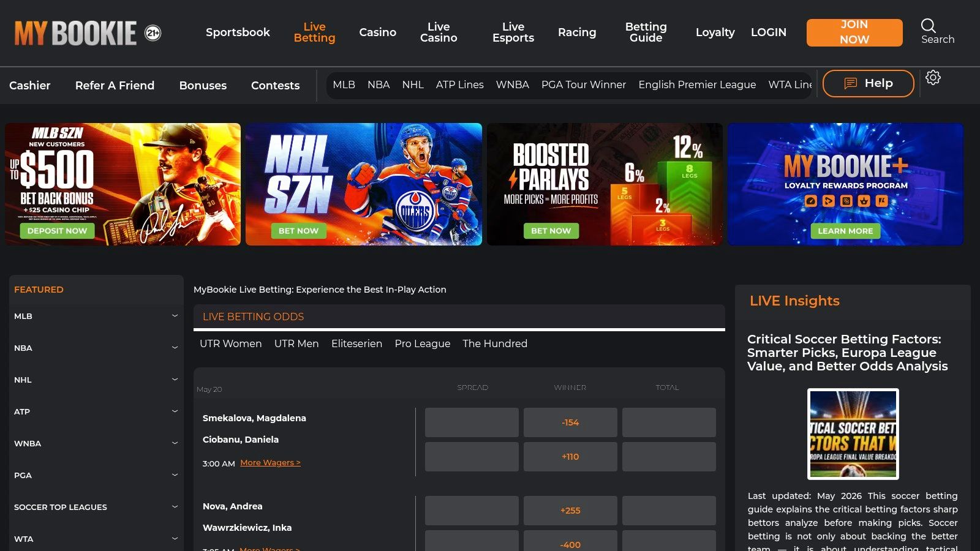Image resolution: width=980 pixels, height=551 pixels.
Task: Open the soccer betting article thumbnail
Action: [x=853, y=433]
